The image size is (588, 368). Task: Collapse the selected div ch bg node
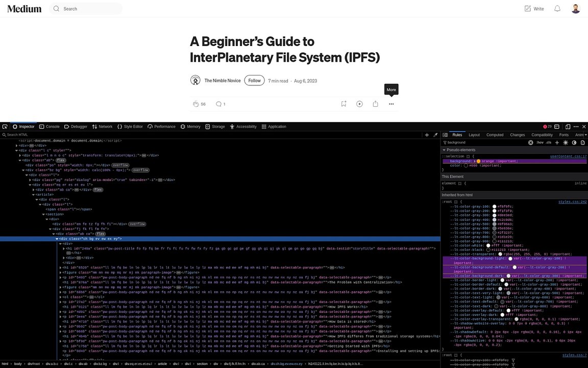[57, 239]
